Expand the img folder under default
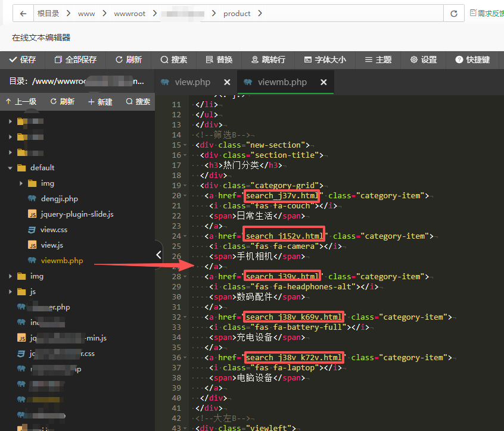Screen dimensions: 504x431 click(21, 183)
